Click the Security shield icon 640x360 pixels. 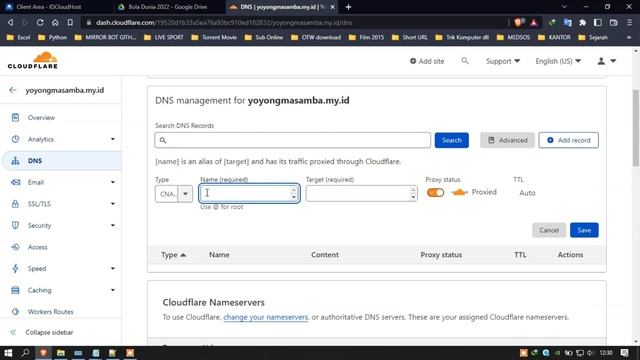coord(15,225)
